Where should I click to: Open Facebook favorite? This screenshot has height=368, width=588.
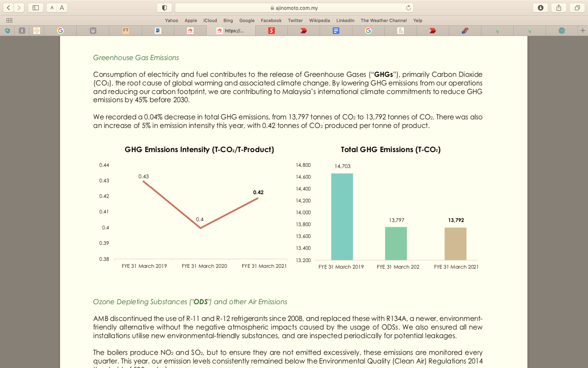tap(271, 20)
